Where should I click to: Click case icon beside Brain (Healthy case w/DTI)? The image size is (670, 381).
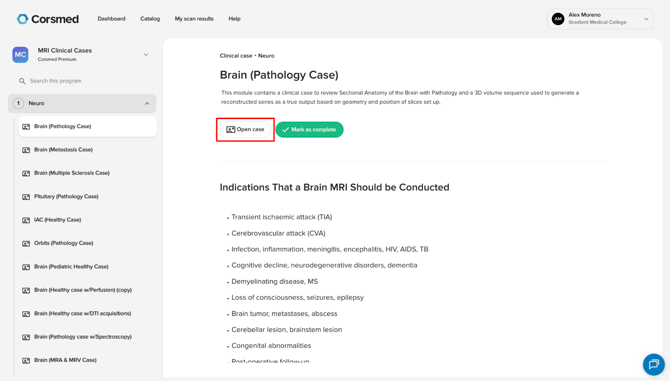tap(26, 314)
